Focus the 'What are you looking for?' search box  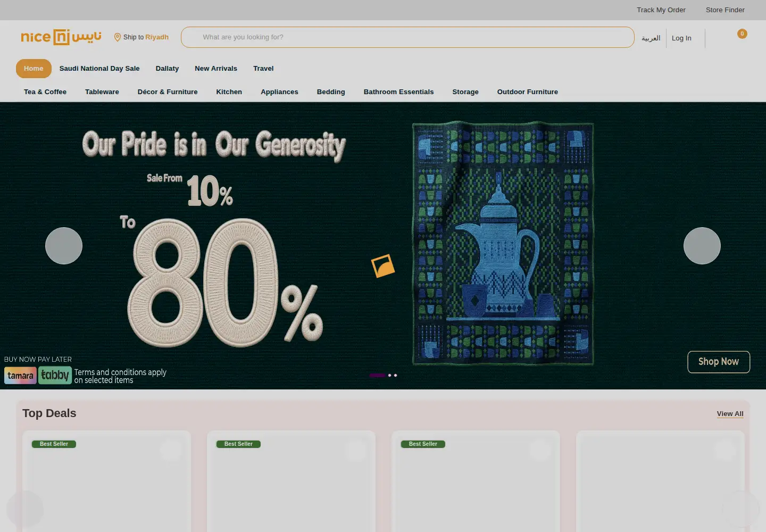click(407, 37)
